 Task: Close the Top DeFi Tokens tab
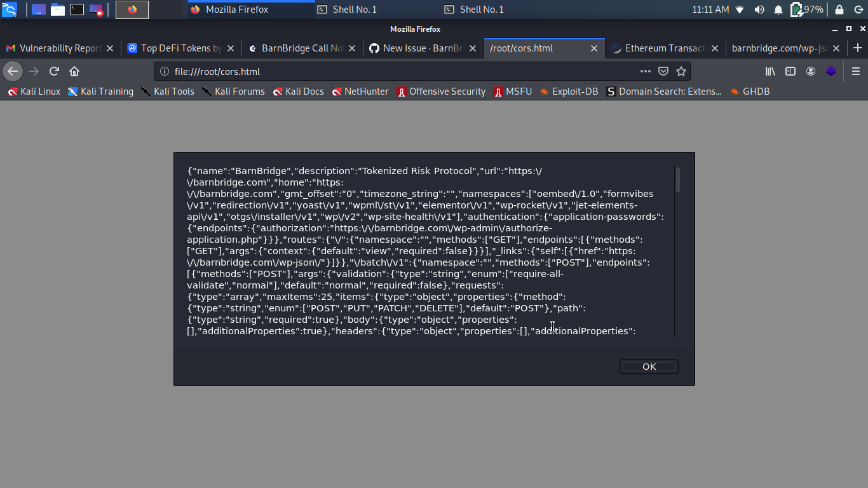[x=231, y=48]
